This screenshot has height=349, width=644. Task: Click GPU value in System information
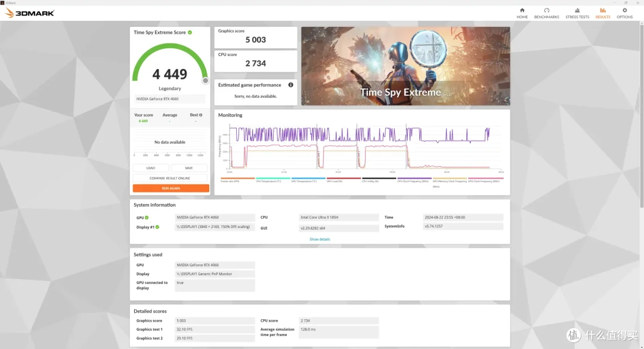(x=215, y=217)
